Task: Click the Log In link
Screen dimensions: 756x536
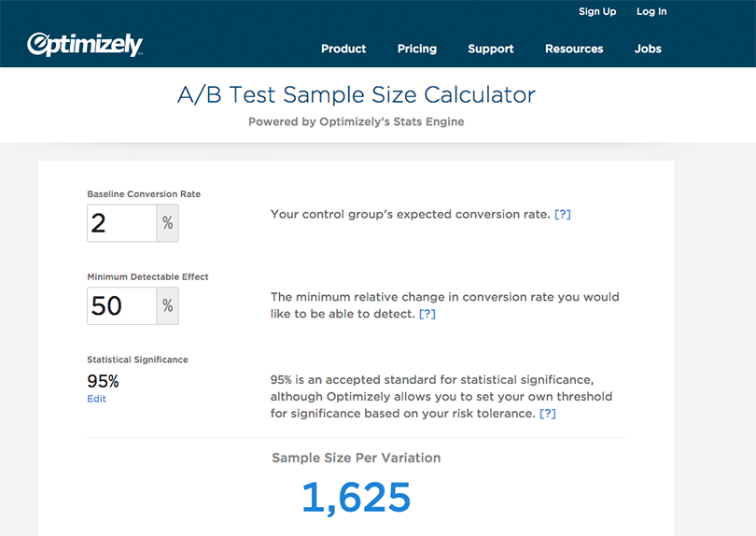Action: pyautogui.click(x=651, y=11)
